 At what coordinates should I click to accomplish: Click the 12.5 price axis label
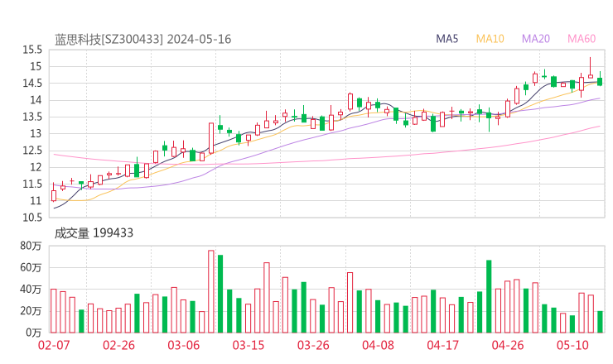coord(32,151)
